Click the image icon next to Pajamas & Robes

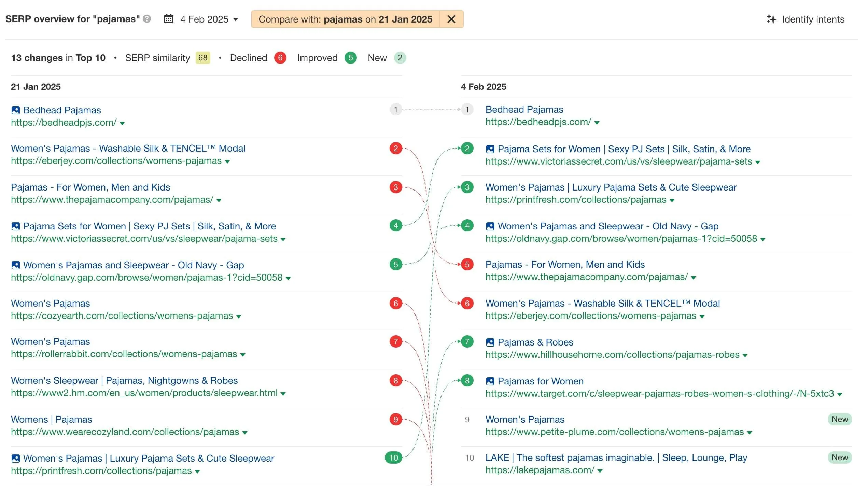(491, 342)
